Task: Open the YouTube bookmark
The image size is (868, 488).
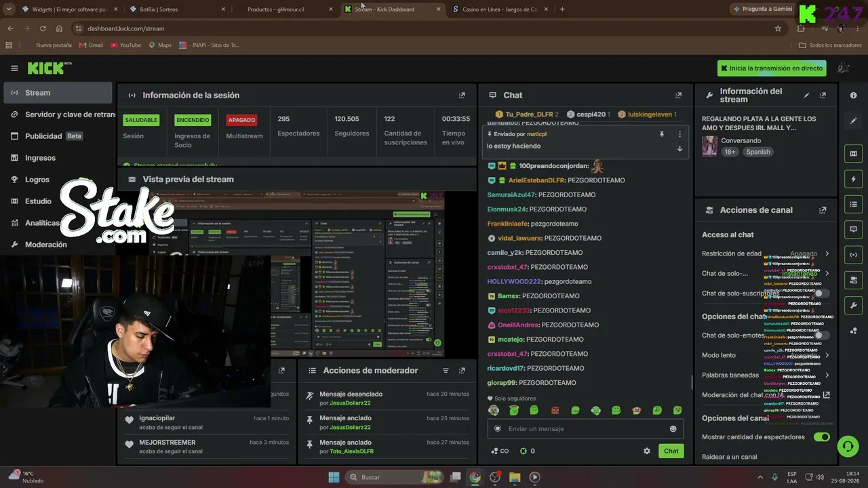Action: tap(125, 45)
